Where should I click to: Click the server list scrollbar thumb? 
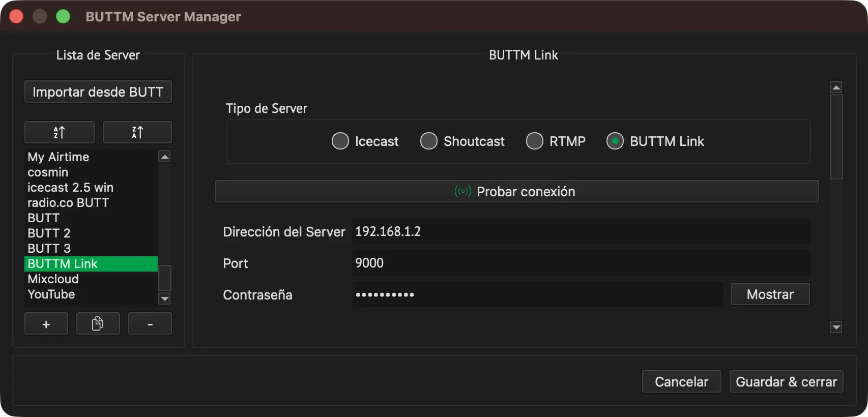[x=164, y=278]
